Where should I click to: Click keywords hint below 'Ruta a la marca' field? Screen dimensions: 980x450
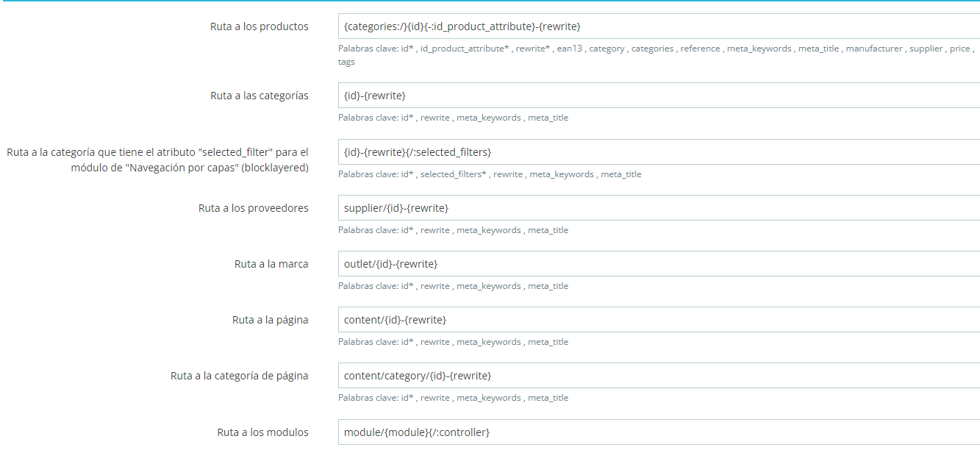(453, 286)
